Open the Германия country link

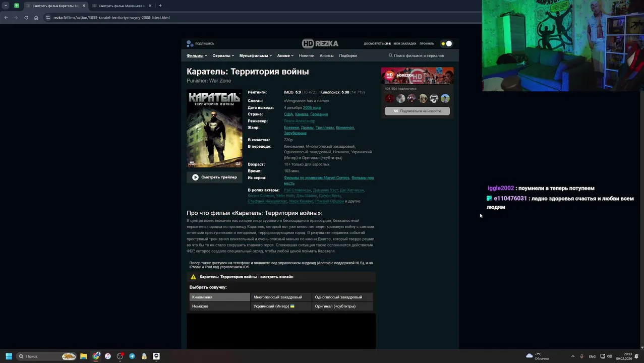(x=319, y=114)
